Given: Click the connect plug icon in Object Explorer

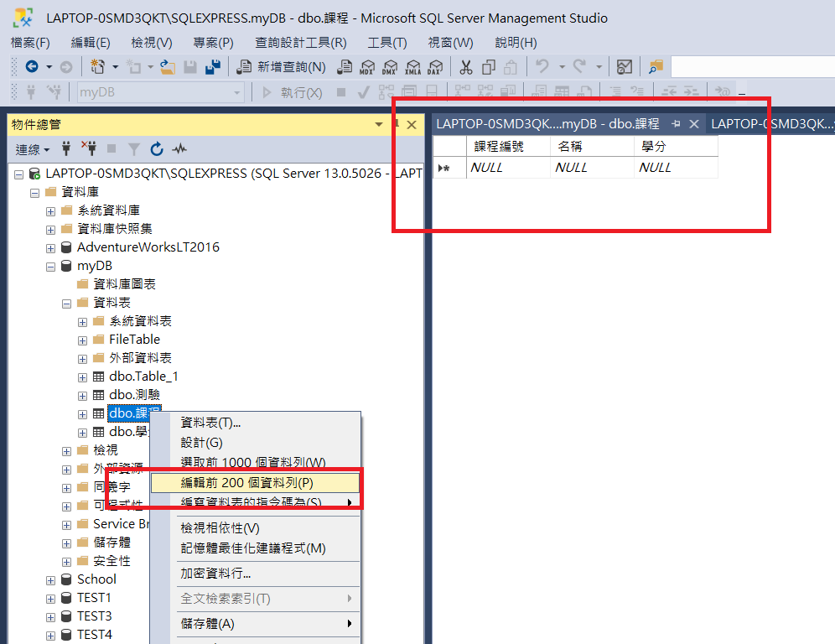Looking at the screenshot, I should coord(66,148).
